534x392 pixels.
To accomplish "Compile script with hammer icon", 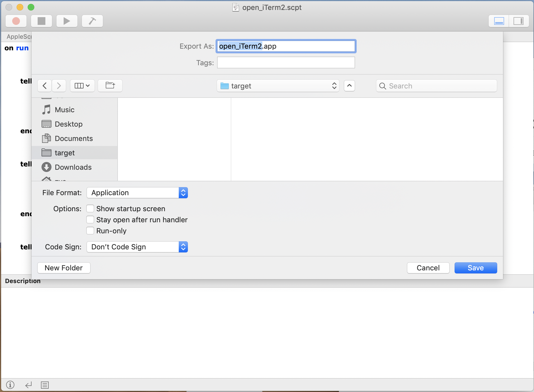I will click(92, 21).
